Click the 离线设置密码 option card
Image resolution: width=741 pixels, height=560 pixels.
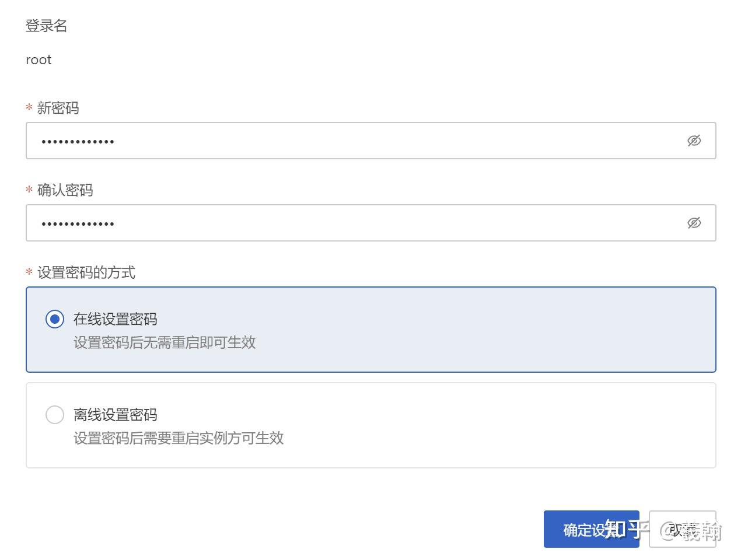[370, 425]
